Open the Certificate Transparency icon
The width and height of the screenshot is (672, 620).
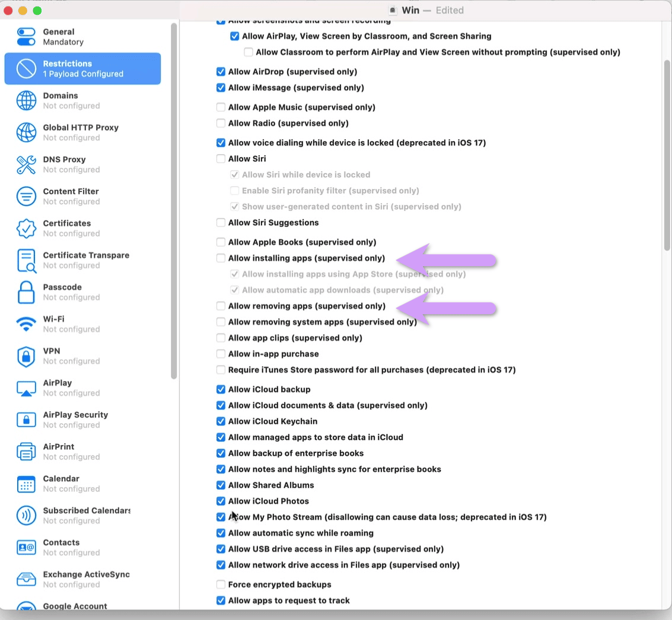tap(26, 260)
